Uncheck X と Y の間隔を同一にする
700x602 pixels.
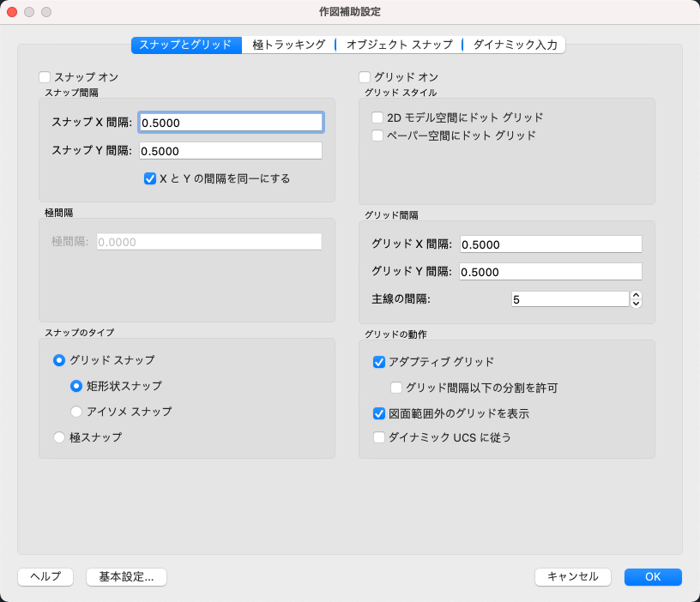(150, 178)
